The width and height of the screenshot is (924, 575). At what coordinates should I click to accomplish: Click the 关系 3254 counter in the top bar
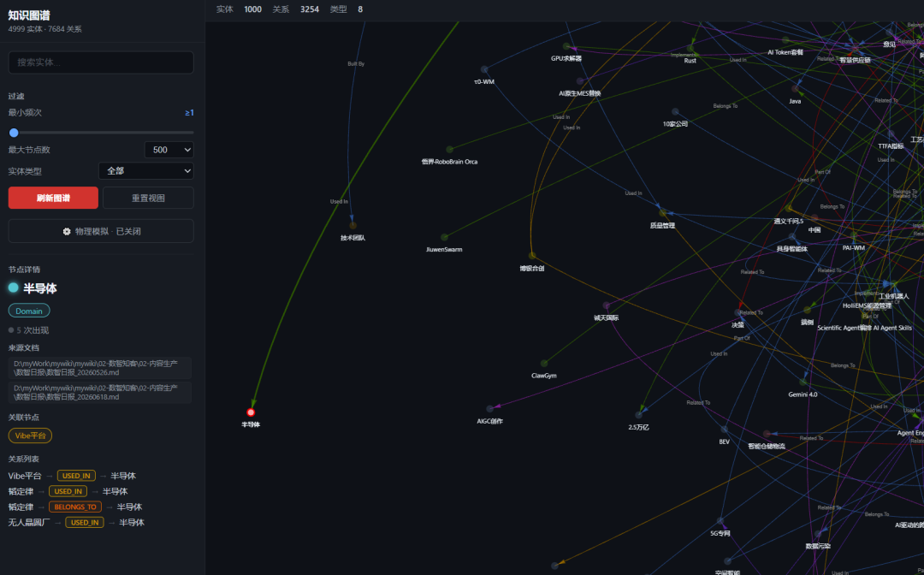point(295,9)
